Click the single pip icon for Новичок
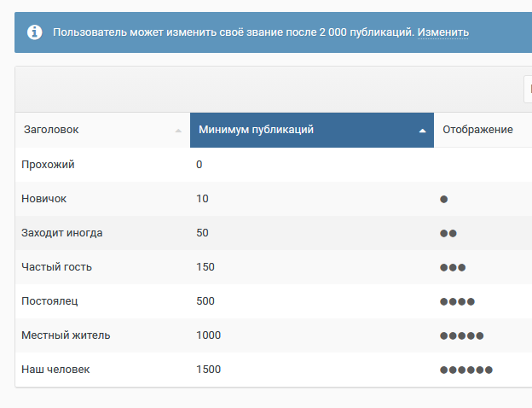Image resolution: width=532 pixels, height=408 pixels. pyautogui.click(x=444, y=199)
